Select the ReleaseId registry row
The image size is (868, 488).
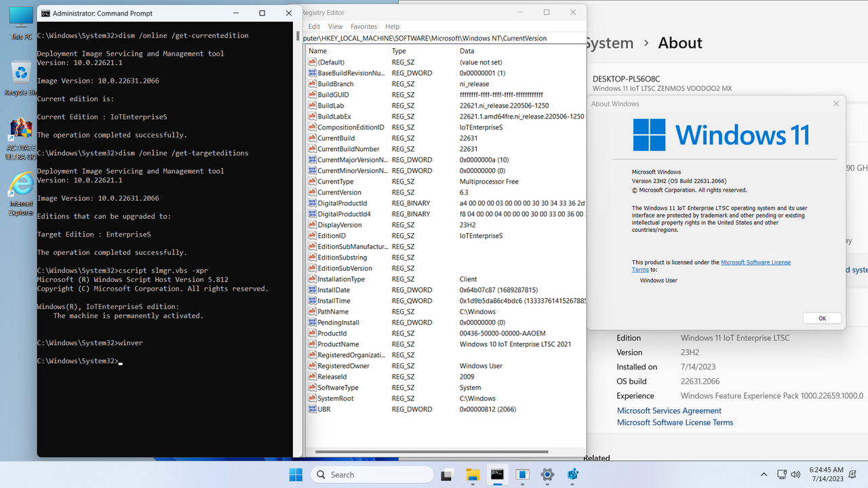click(446, 377)
